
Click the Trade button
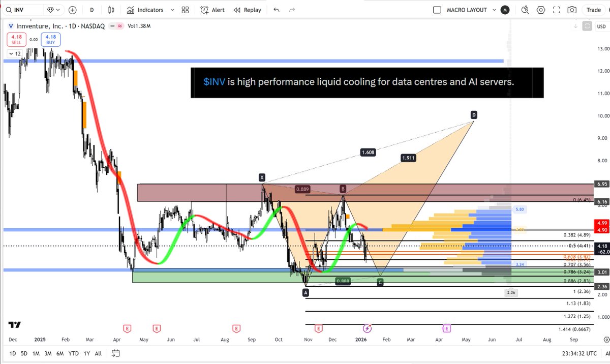click(x=593, y=10)
